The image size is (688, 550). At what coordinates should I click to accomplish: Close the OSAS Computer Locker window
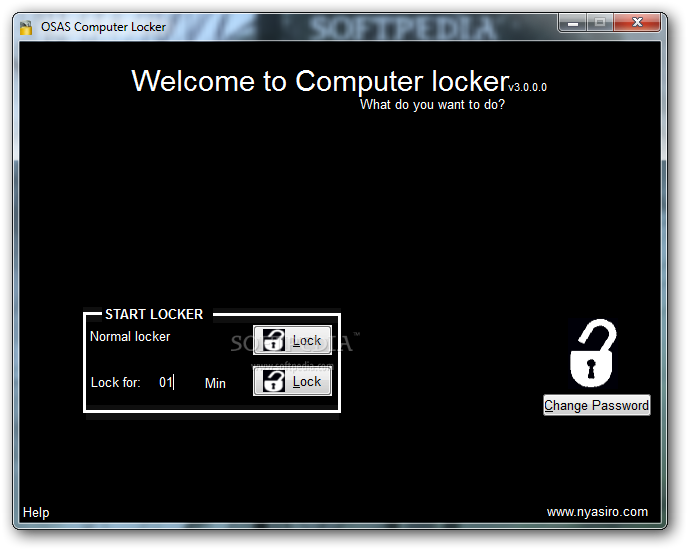point(637,23)
